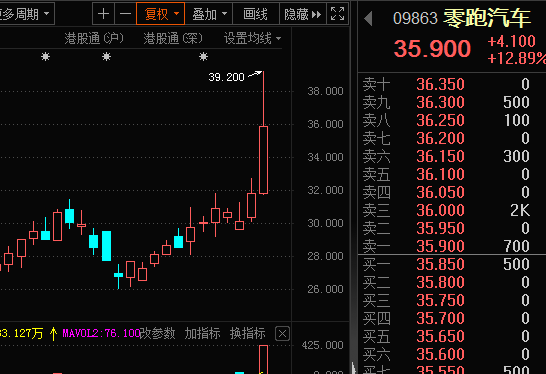Image resolution: width=546 pixels, height=374 pixels.
Task: Click 买六 price 35.600
Action: (440, 354)
